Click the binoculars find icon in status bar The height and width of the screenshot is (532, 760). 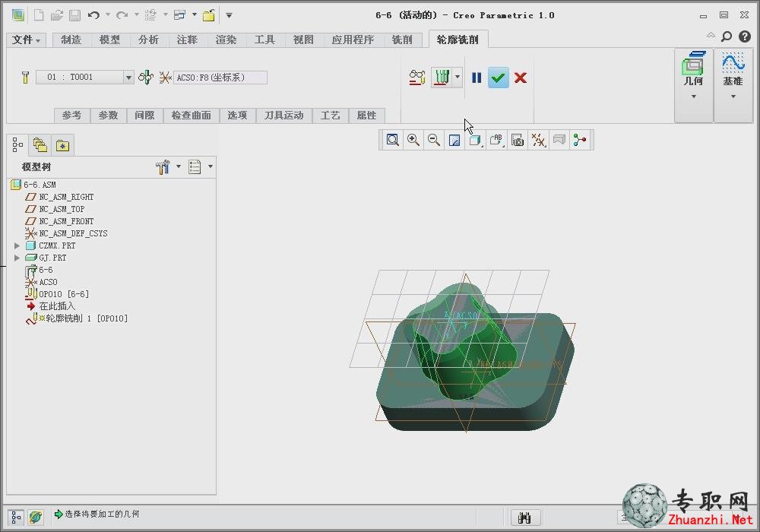(x=525, y=518)
